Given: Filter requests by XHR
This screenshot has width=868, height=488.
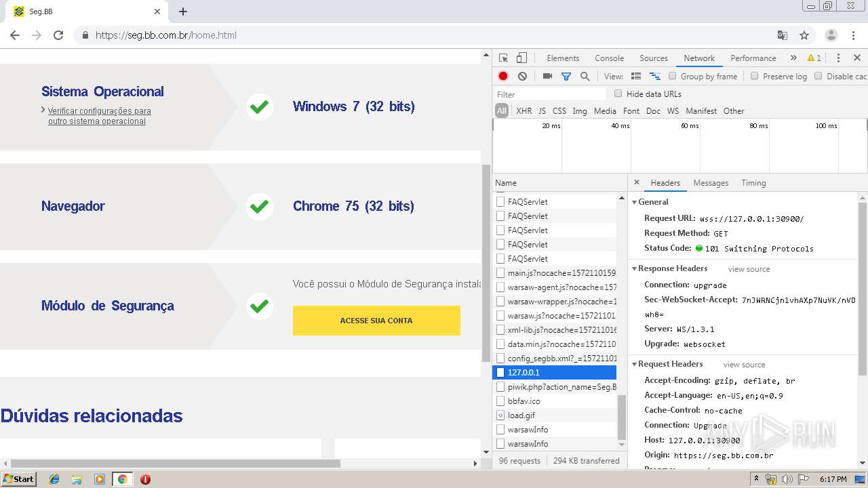Looking at the screenshot, I should [524, 111].
